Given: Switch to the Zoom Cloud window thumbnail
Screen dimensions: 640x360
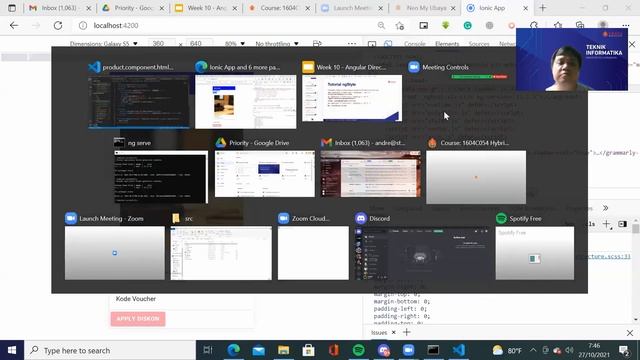Looking at the screenshot, I should [x=313, y=253].
